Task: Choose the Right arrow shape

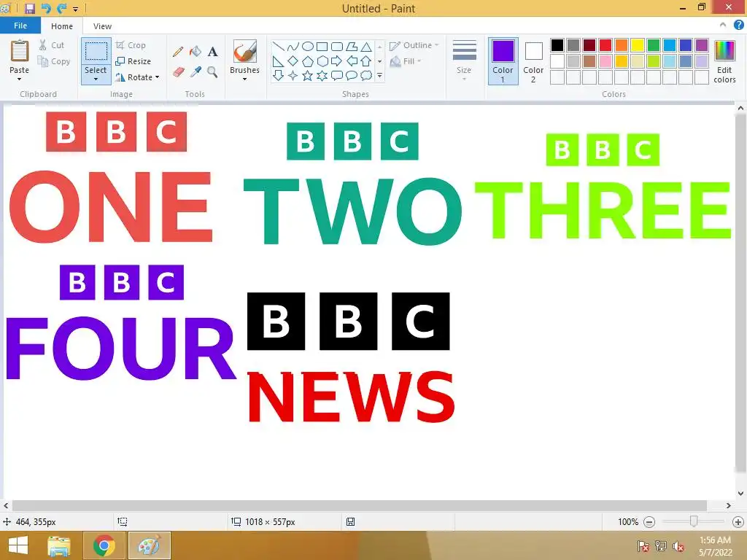Action: click(x=337, y=61)
